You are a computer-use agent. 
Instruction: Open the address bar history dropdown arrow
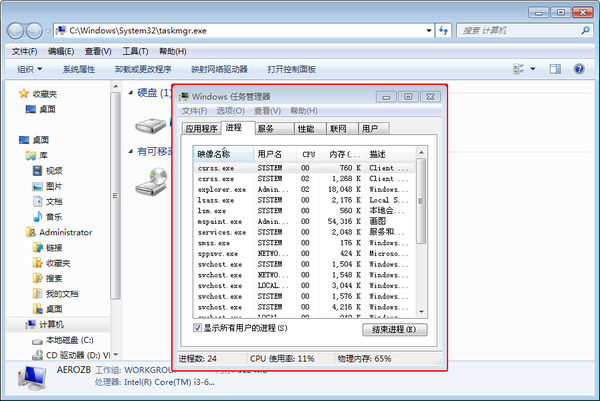(429, 31)
